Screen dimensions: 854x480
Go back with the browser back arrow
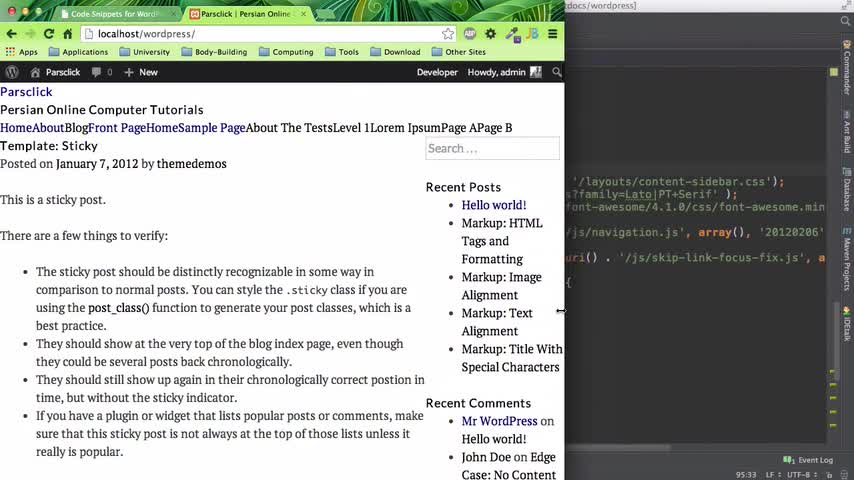pyautogui.click(x=11, y=34)
